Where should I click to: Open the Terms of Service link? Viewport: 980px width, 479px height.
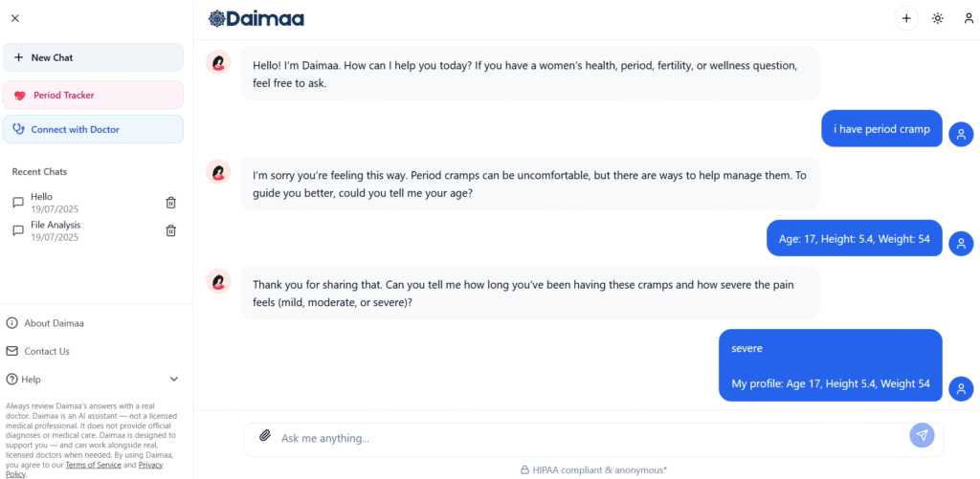click(x=95, y=465)
